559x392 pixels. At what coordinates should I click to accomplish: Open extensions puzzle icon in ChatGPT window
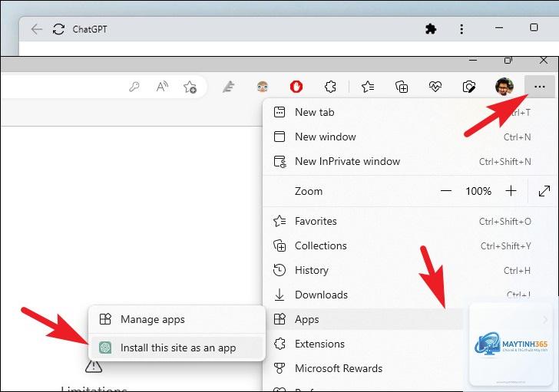(x=431, y=29)
